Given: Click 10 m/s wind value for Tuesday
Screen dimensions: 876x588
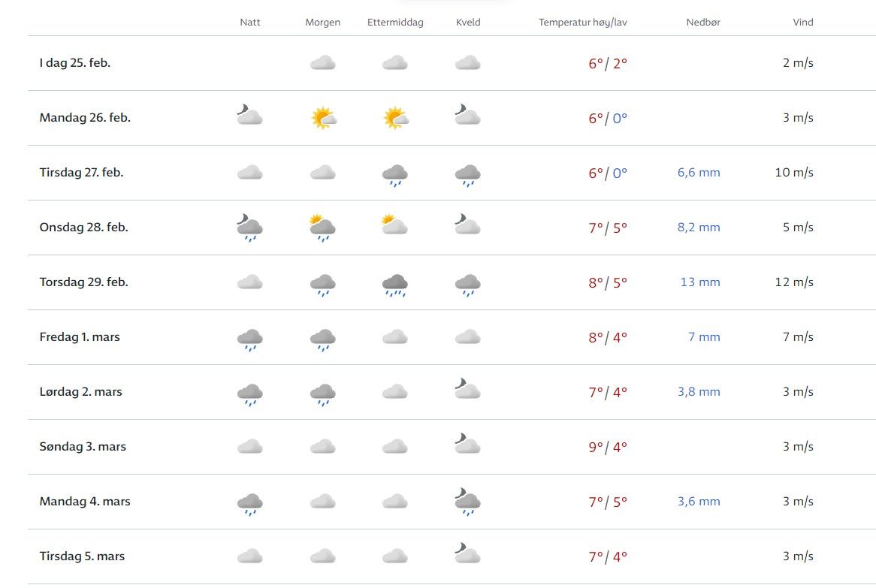Looking at the screenshot, I should point(794,173).
